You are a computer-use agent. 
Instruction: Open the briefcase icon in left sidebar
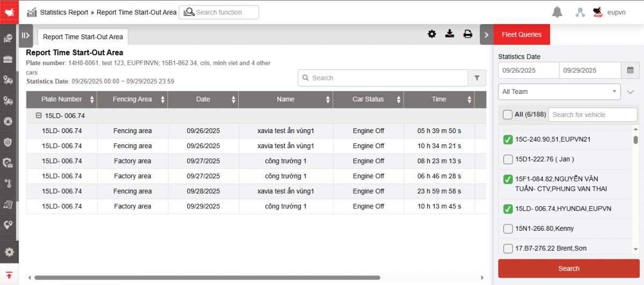pos(8,59)
